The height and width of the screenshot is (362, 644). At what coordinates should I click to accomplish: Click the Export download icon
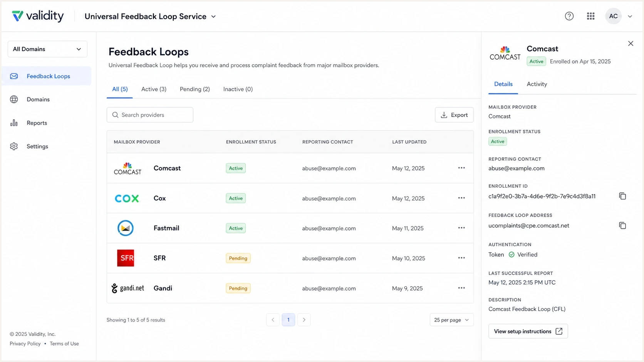(444, 115)
